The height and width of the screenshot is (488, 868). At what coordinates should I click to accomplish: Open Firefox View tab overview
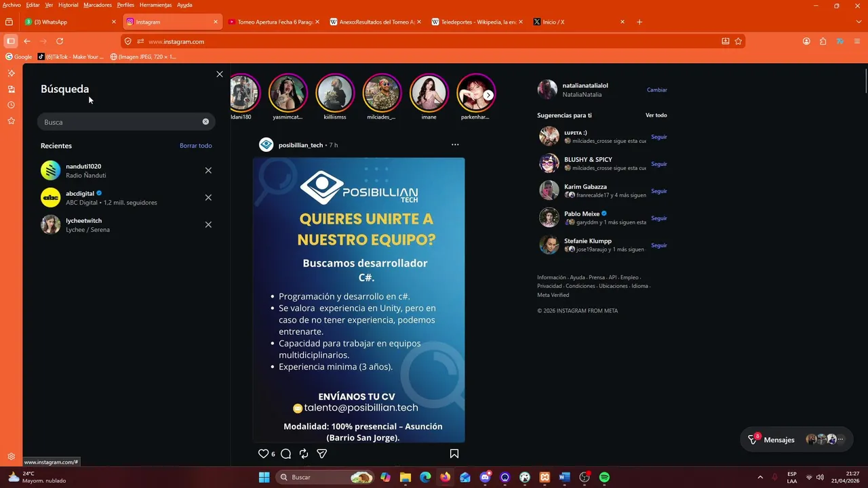click(x=9, y=22)
